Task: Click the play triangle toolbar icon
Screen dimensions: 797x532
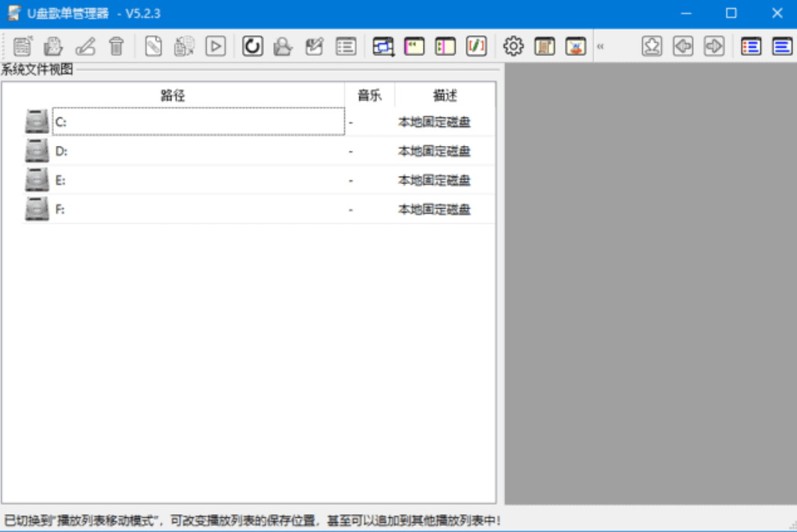Action: (x=215, y=46)
